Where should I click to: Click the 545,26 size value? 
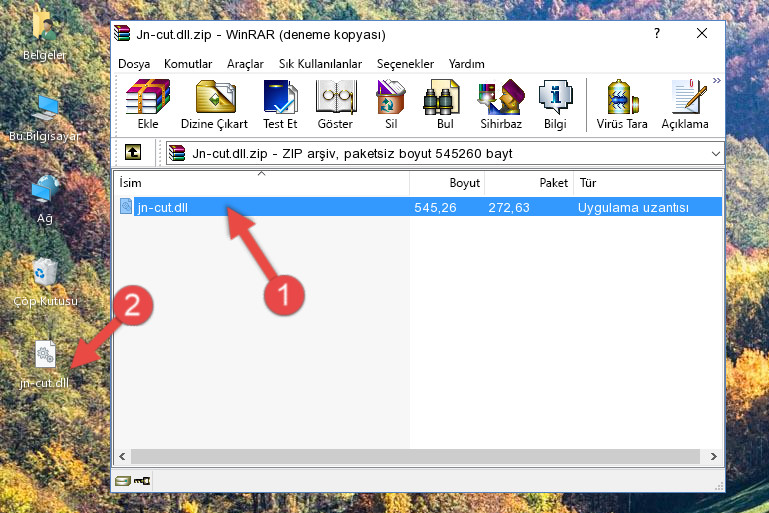(x=435, y=207)
